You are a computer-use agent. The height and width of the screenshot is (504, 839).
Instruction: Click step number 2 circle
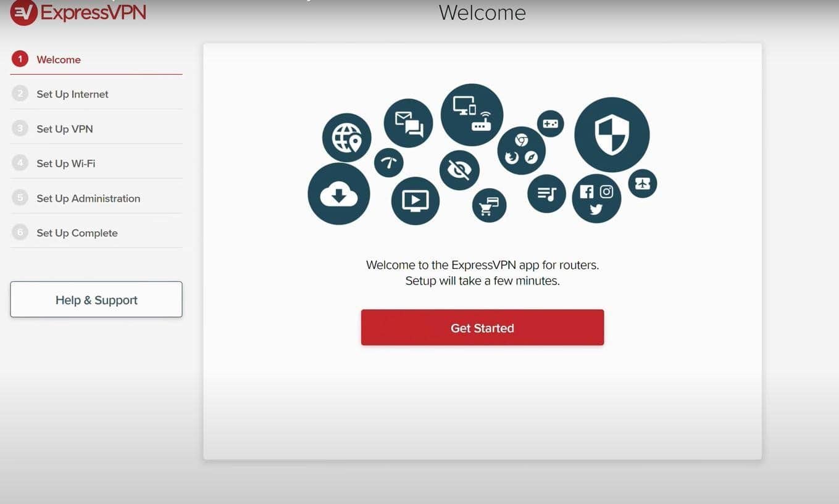point(20,94)
